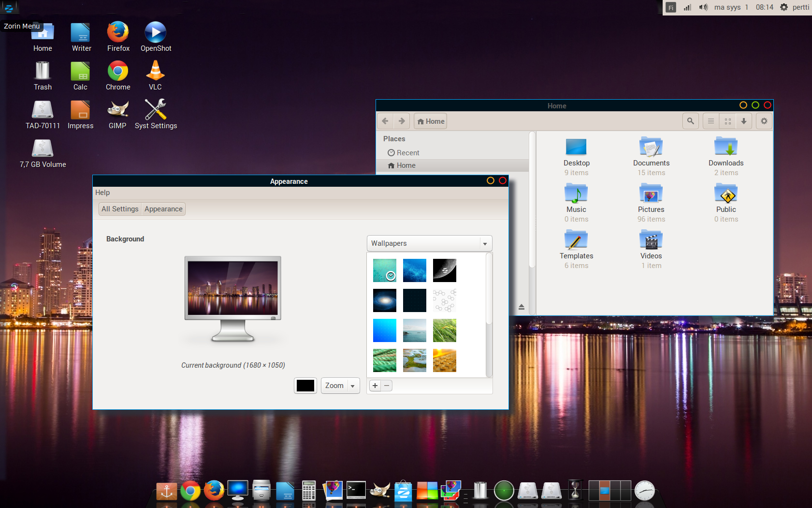Screen dimensions: 812x508
Task: Go to All Settings
Action: pyautogui.click(x=120, y=209)
